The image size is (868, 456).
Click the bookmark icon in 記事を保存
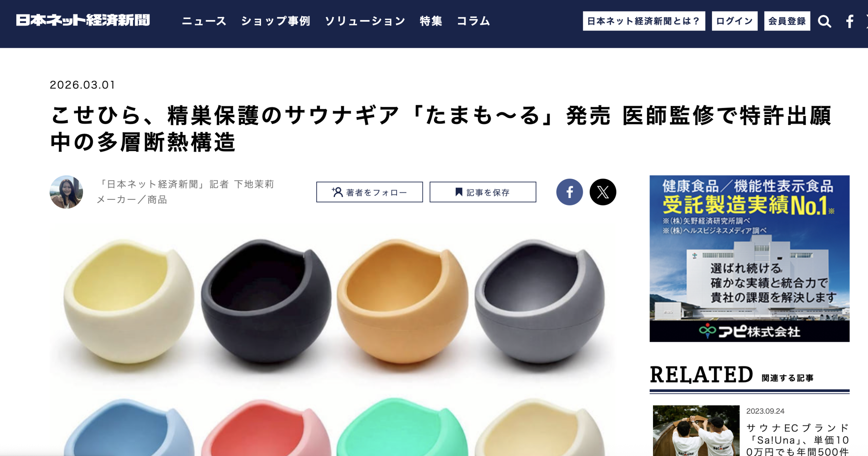[x=459, y=192]
